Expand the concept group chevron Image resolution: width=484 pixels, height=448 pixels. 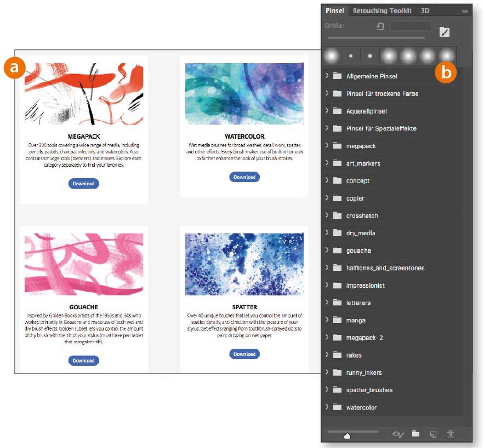[327, 180]
